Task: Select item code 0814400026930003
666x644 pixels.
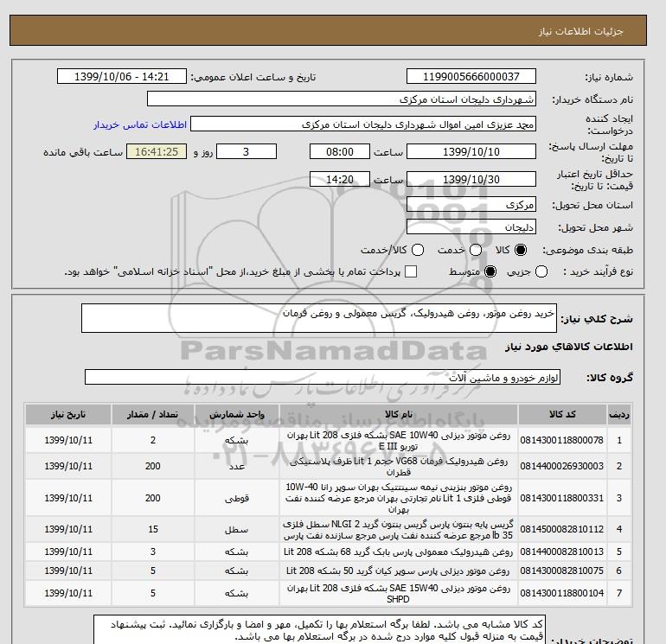Action: [562, 466]
